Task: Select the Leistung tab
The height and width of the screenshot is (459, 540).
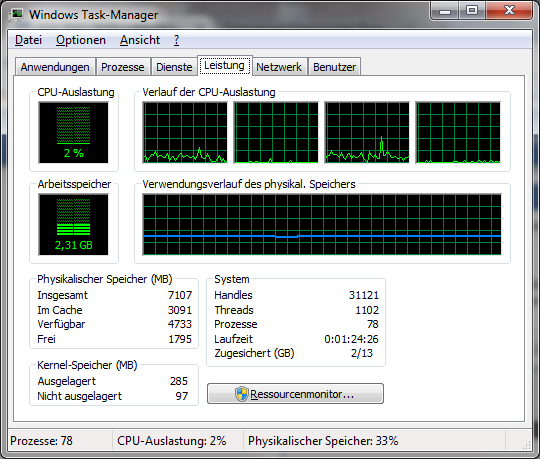Action: pyautogui.click(x=225, y=65)
